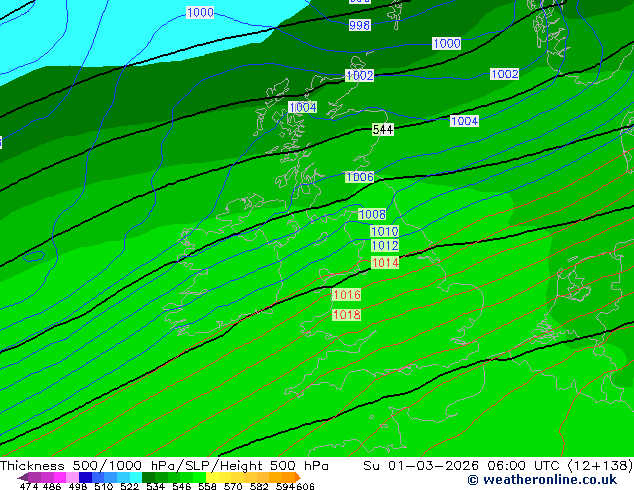Click the 546 legend value

click(181, 486)
